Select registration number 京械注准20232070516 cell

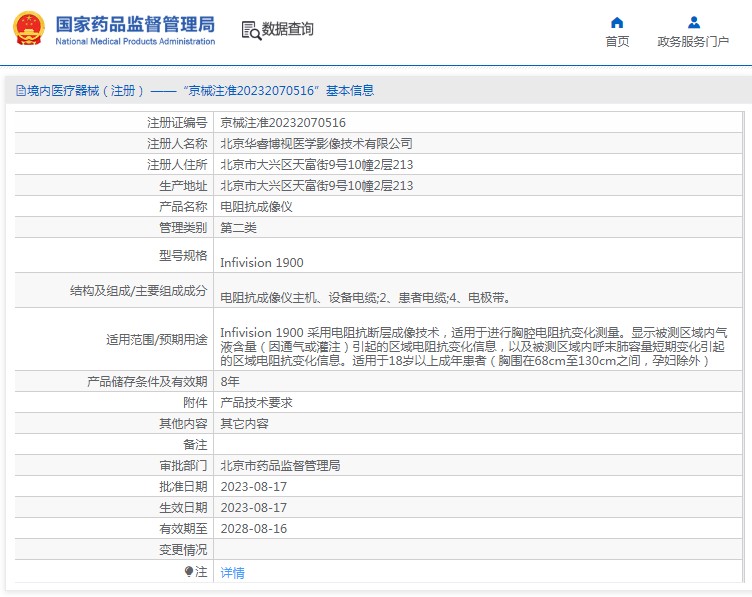[x=283, y=123]
